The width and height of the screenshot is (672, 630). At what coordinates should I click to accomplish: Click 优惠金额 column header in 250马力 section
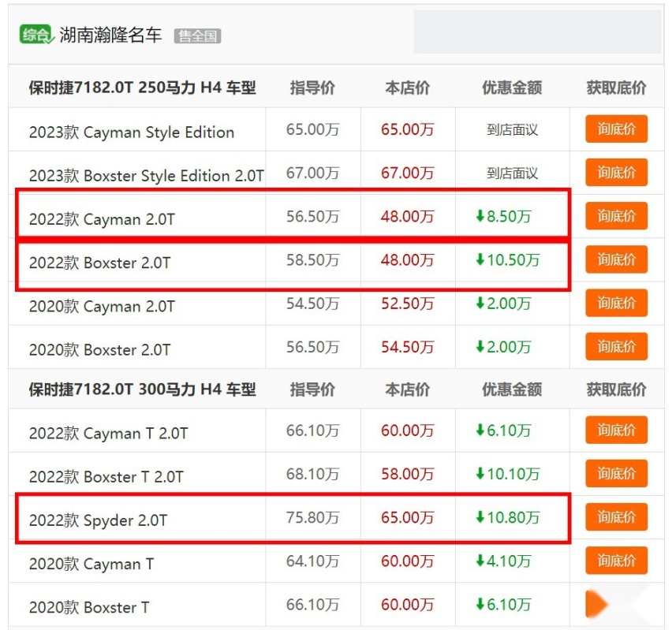(512, 88)
